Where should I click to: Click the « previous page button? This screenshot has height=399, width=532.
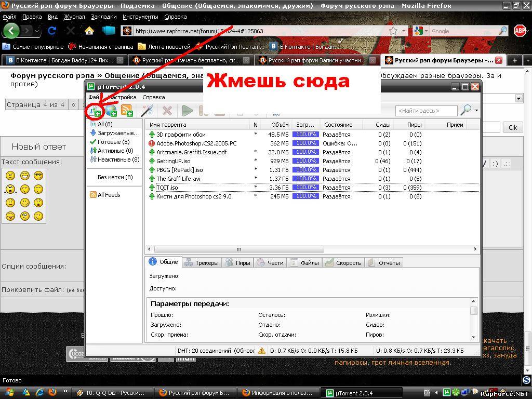tap(74, 105)
